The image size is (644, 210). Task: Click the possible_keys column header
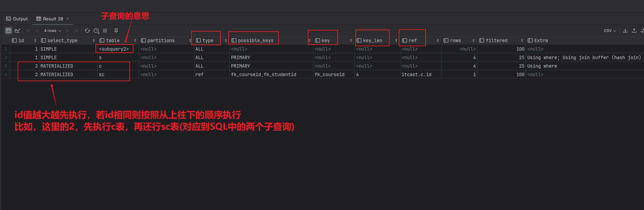255,40
